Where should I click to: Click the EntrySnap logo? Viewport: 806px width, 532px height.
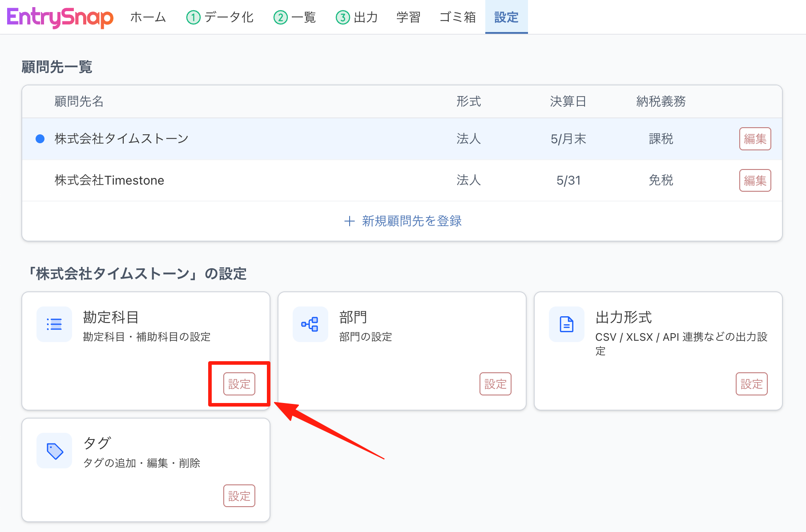60,17
